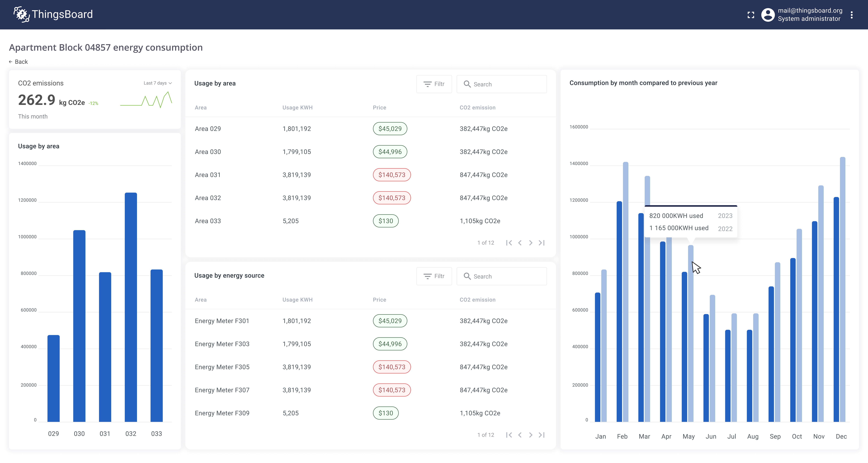Click the 032 bar in area chart
The image size is (868, 463).
click(x=131, y=307)
